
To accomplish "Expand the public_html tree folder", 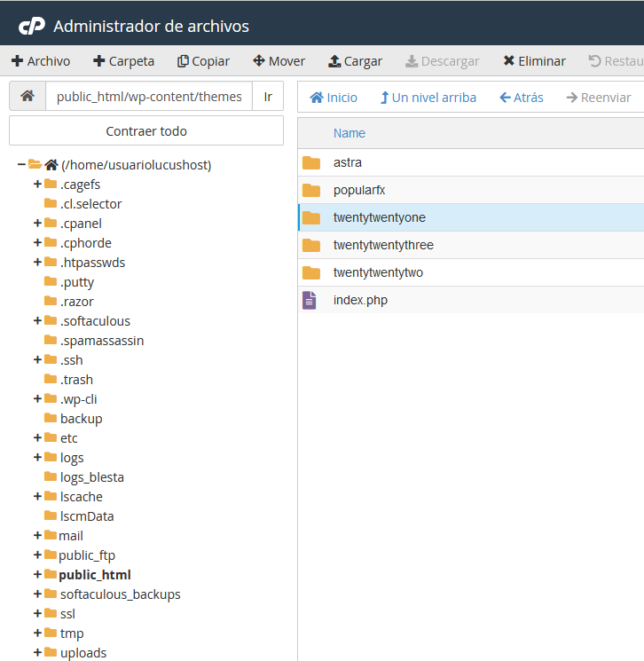I will click(37, 575).
